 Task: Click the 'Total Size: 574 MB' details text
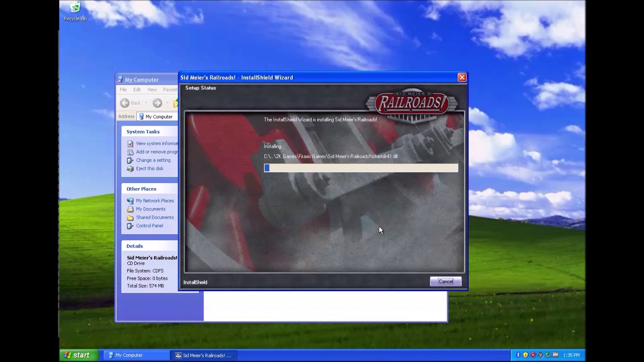click(145, 286)
